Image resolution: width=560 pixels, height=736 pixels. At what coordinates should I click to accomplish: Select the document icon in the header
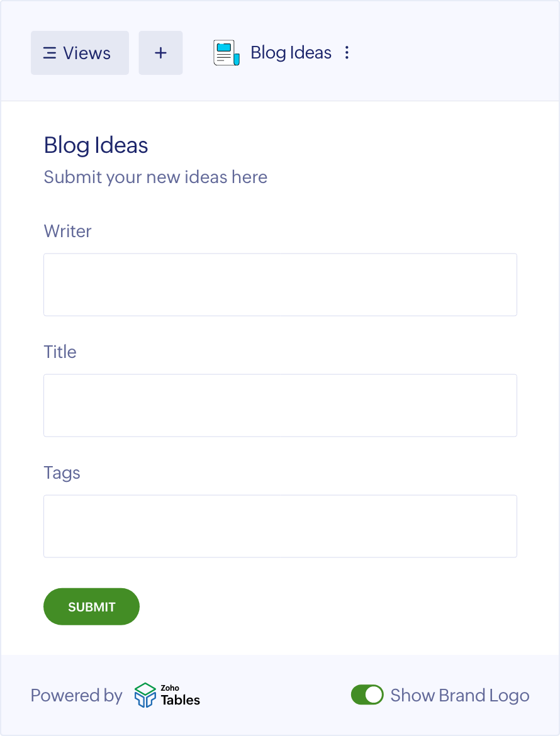tap(225, 53)
